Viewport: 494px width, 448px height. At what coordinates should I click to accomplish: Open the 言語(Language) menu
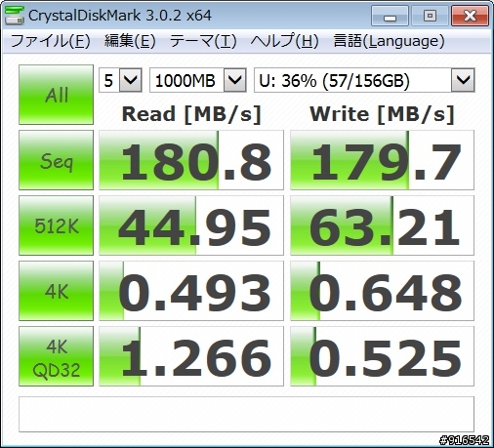[389, 41]
